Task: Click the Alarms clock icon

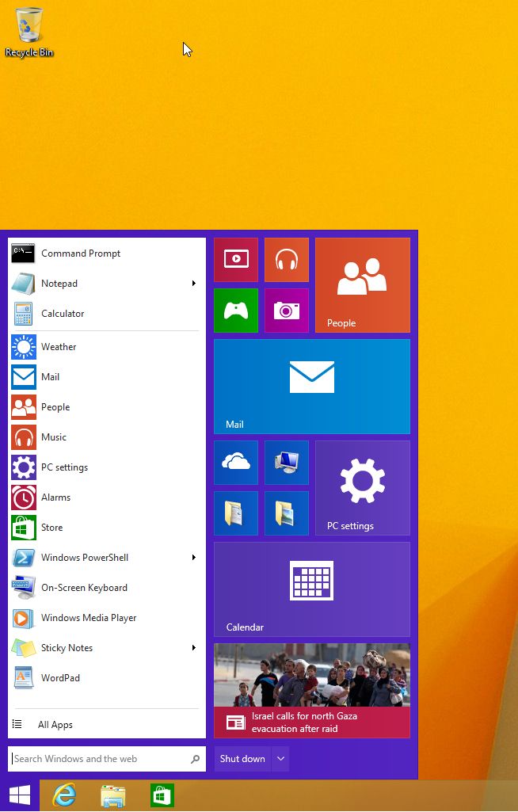Action: click(x=24, y=497)
